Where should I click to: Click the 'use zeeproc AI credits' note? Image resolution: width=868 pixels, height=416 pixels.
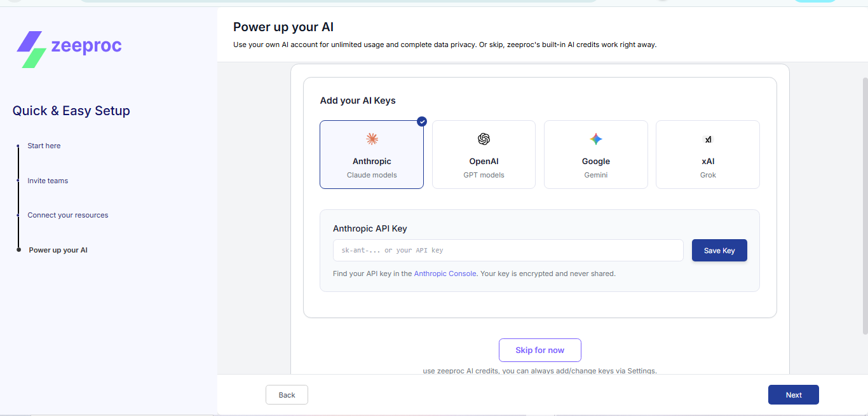point(540,371)
